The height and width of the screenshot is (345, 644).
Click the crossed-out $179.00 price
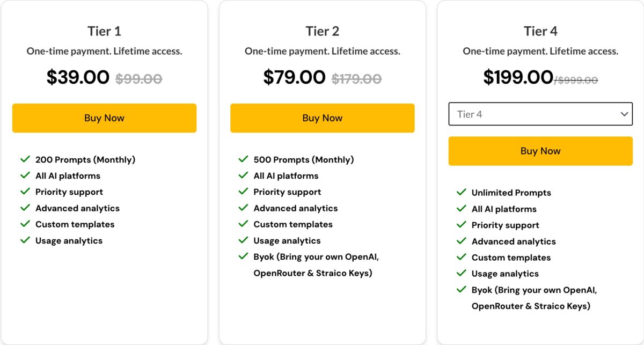point(356,79)
